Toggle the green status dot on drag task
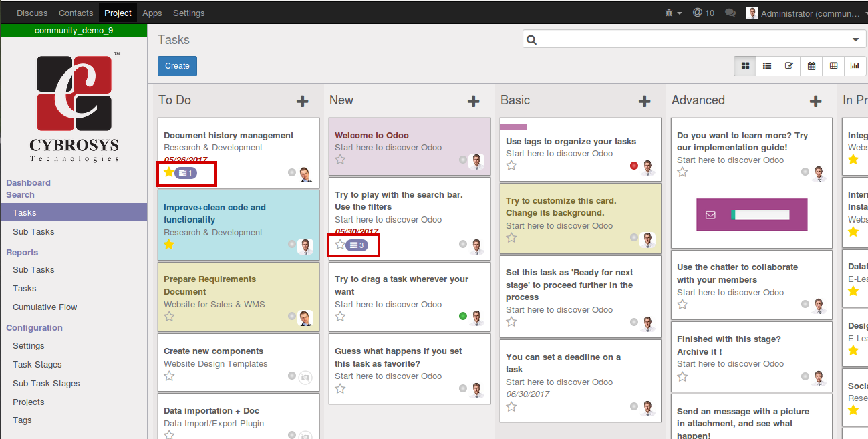This screenshot has width=868, height=439. pyautogui.click(x=462, y=317)
